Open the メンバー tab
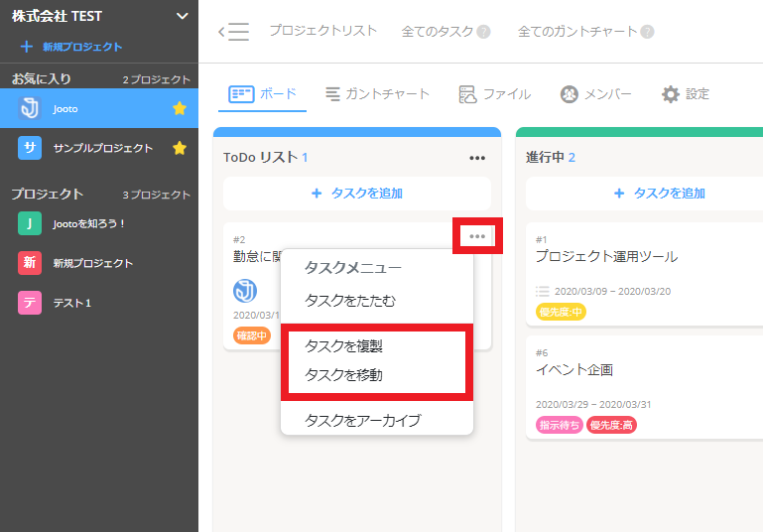Viewport: 763px width, 532px height. click(x=570, y=94)
